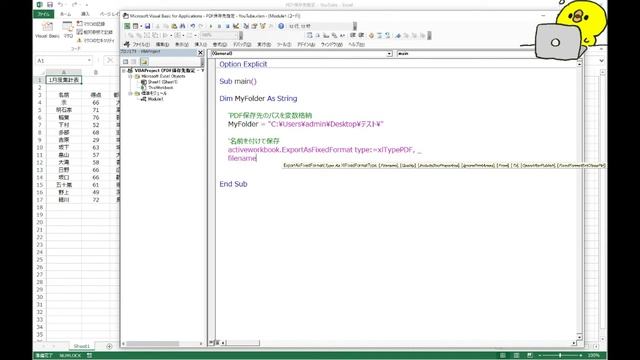Click the code window vertical scrollbar down arrow

tap(579, 336)
